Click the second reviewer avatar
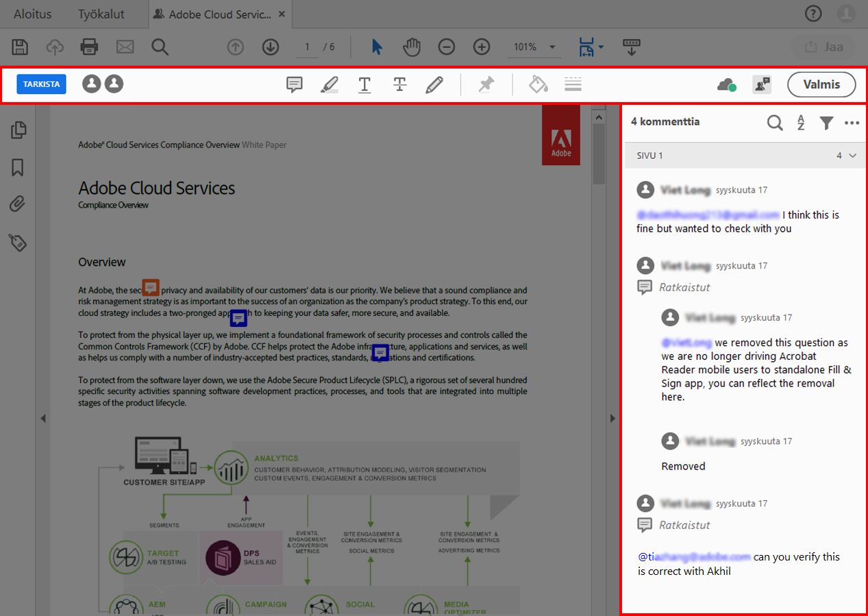The width and height of the screenshot is (868, 616). click(114, 84)
